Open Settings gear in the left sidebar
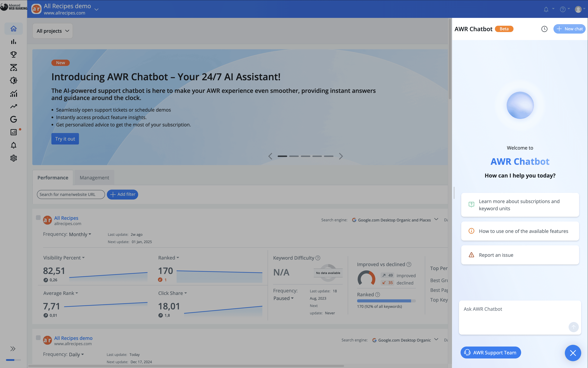The image size is (588, 368). click(x=14, y=158)
